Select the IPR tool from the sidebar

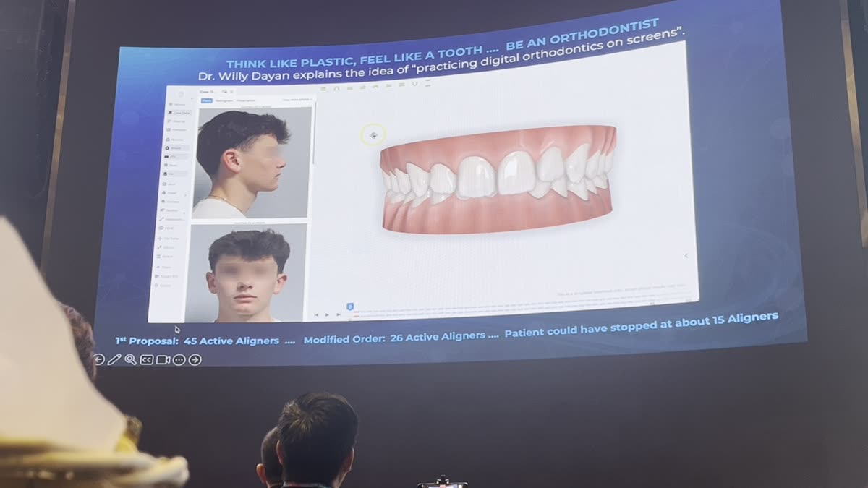175,157
